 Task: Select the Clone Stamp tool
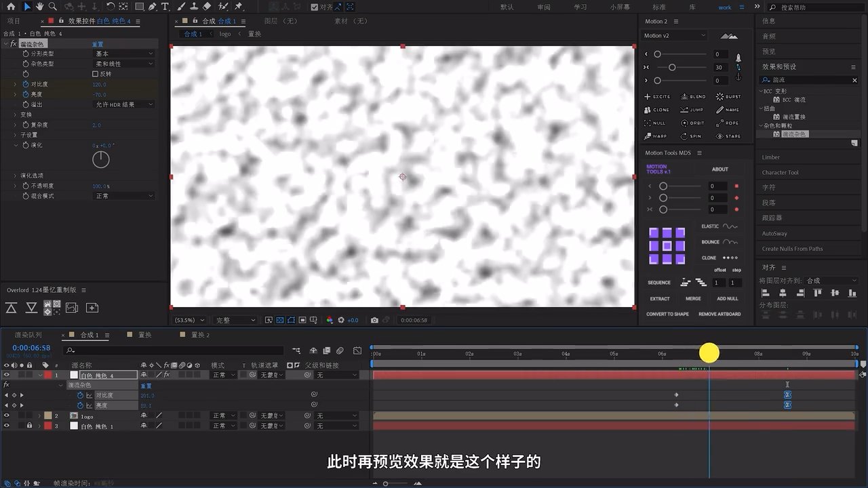(195, 7)
